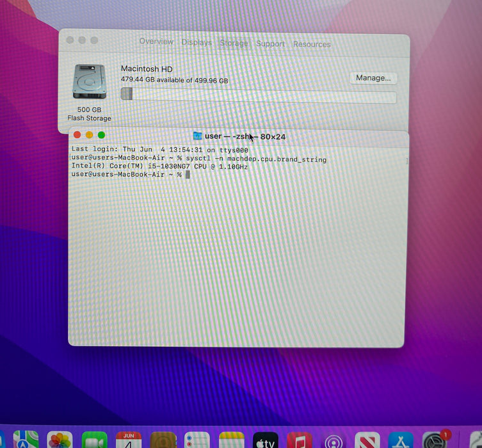Click the '500 GB Flash Storage' label

tap(90, 114)
